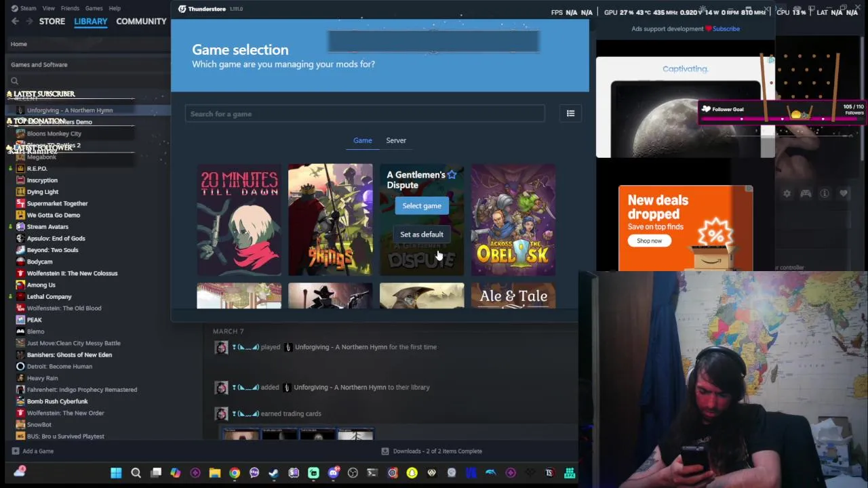
Task: Open the Friends menu in Steam
Action: click(x=70, y=8)
